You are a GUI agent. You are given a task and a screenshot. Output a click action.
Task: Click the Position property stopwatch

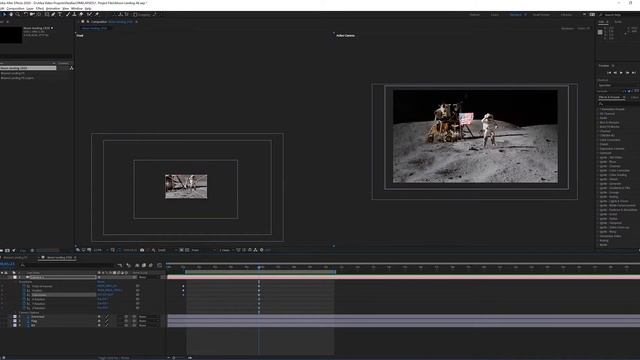pos(24,290)
